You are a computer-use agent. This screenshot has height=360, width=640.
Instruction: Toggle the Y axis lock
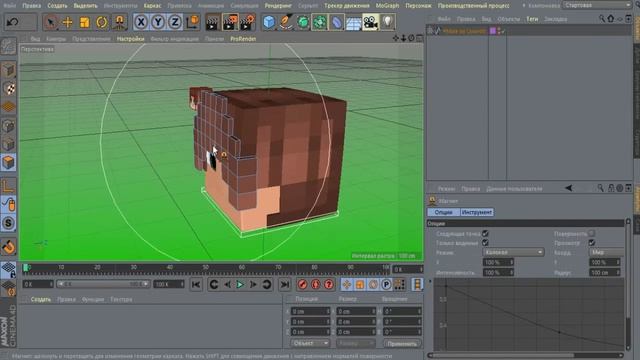pyautogui.click(x=158, y=22)
